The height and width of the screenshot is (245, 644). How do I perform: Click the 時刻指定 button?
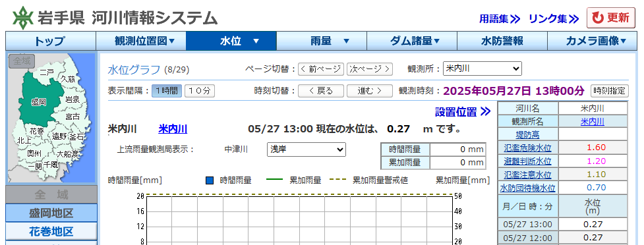[x=610, y=91]
